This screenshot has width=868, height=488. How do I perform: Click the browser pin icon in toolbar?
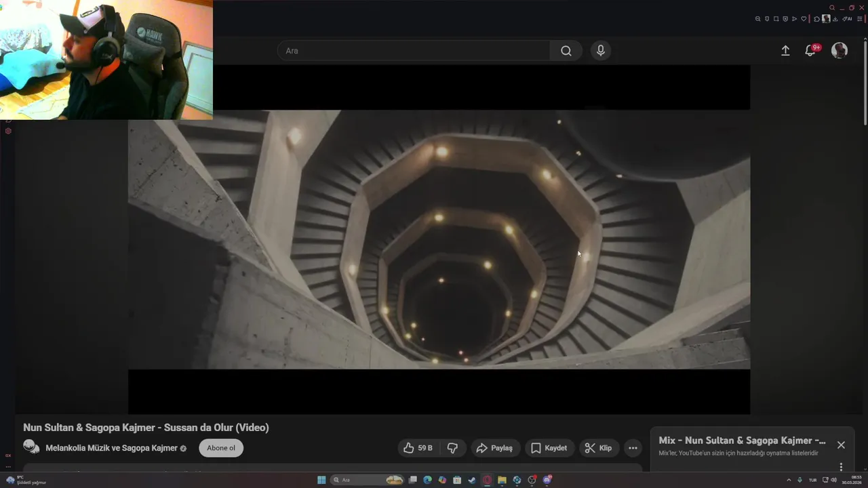tap(767, 19)
